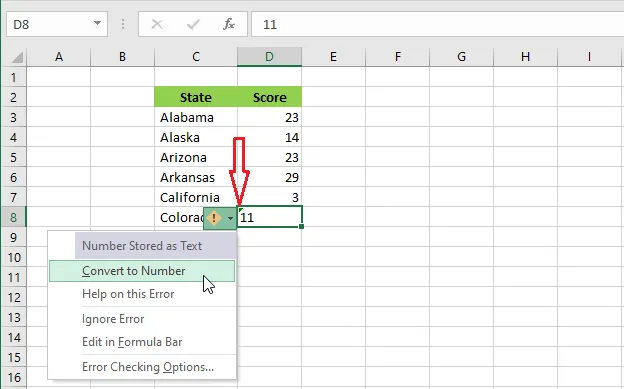Click cell D8 containing 11
Image resolution: width=624 pixels, height=389 pixels.
(270, 217)
